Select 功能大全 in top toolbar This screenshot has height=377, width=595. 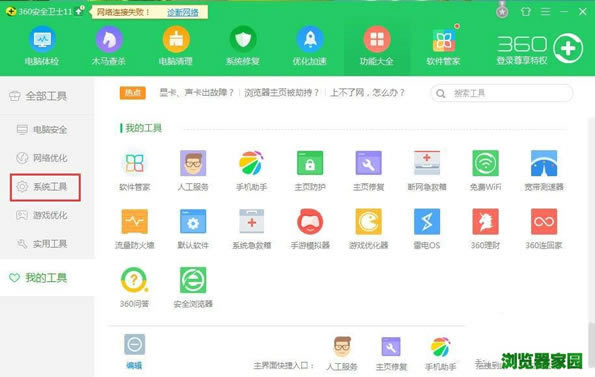coord(376,46)
